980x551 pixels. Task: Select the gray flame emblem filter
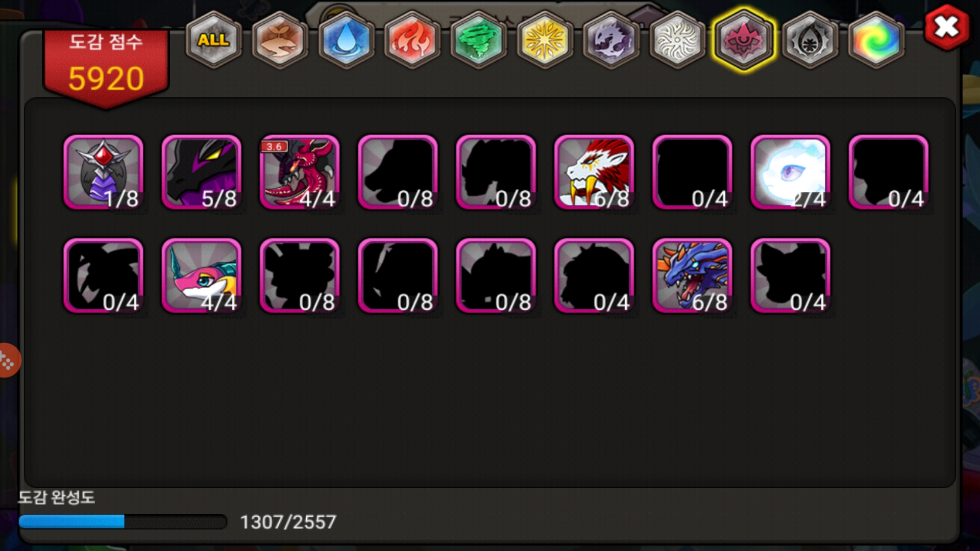point(810,40)
